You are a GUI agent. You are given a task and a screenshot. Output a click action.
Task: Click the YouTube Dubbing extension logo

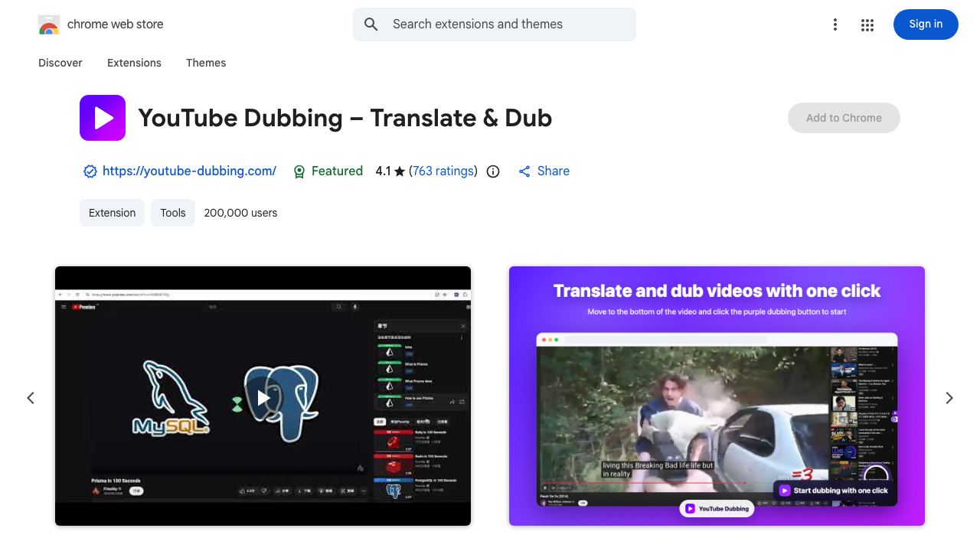point(103,118)
